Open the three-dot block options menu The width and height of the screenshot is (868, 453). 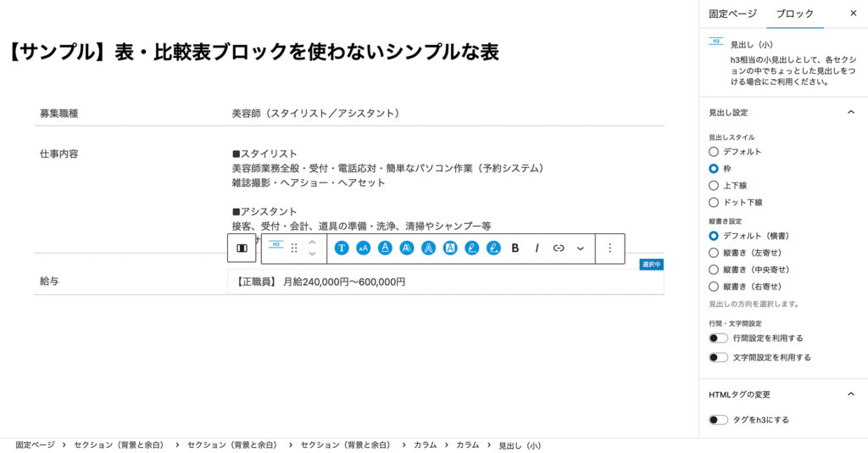(x=609, y=249)
